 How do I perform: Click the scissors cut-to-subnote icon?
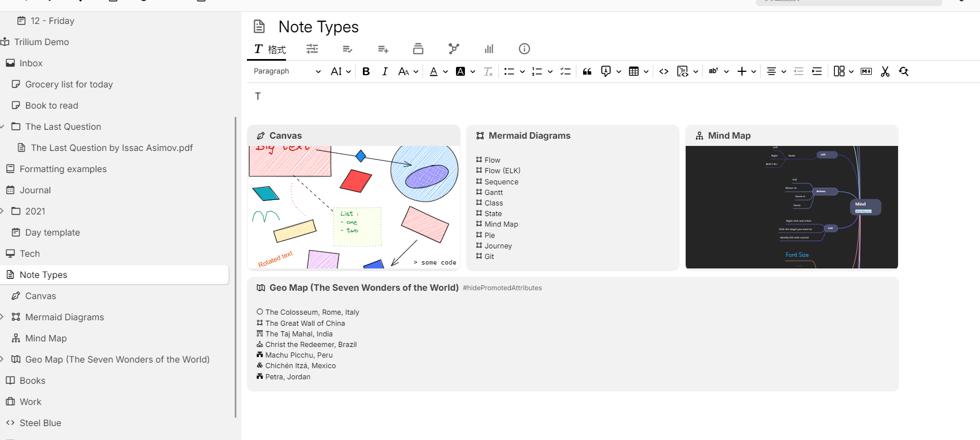tap(885, 71)
